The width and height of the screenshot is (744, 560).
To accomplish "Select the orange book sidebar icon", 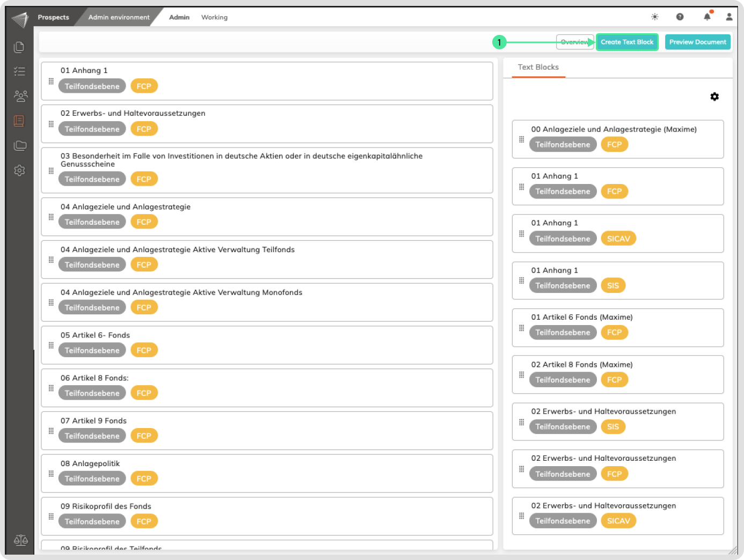I will (19, 121).
